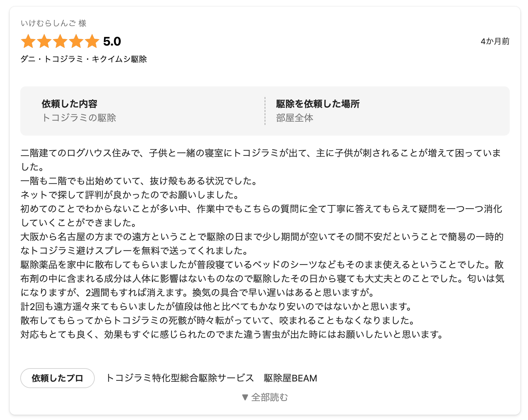Viewport: 528px width, 420px height.
Task: Click the 依頼したプロ pill button
Action: pyautogui.click(x=58, y=378)
